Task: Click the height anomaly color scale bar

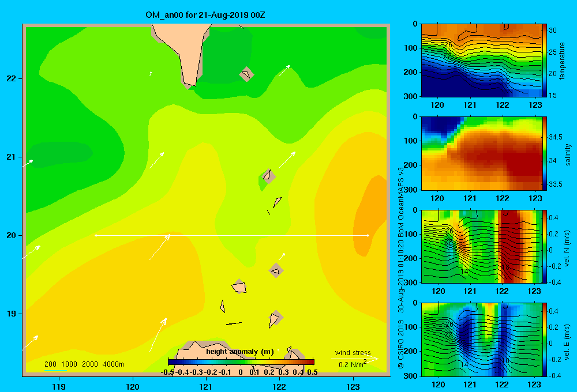Action: point(241,362)
